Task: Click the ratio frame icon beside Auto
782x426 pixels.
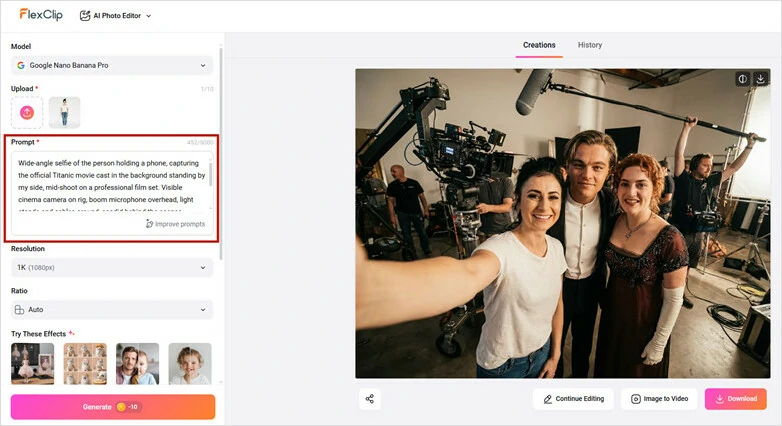Action: tap(19, 310)
